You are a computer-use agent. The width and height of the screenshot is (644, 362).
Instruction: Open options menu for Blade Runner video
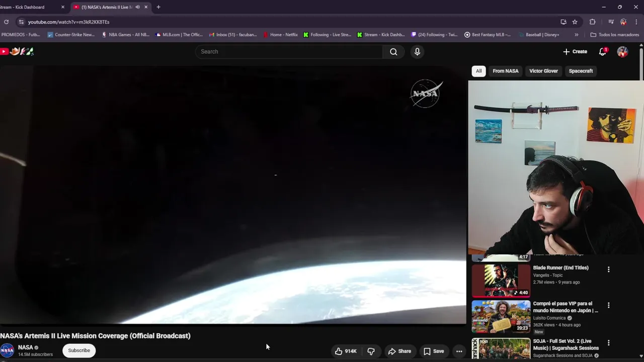pyautogui.click(x=608, y=269)
